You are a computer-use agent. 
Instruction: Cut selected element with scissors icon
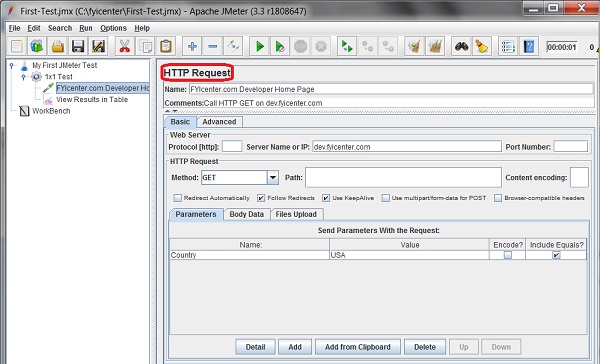tap(124, 47)
